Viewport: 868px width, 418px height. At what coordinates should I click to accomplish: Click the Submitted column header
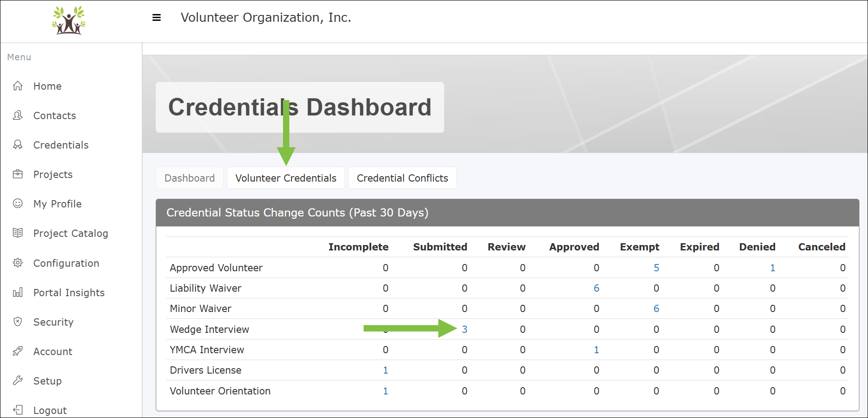coord(440,247)
